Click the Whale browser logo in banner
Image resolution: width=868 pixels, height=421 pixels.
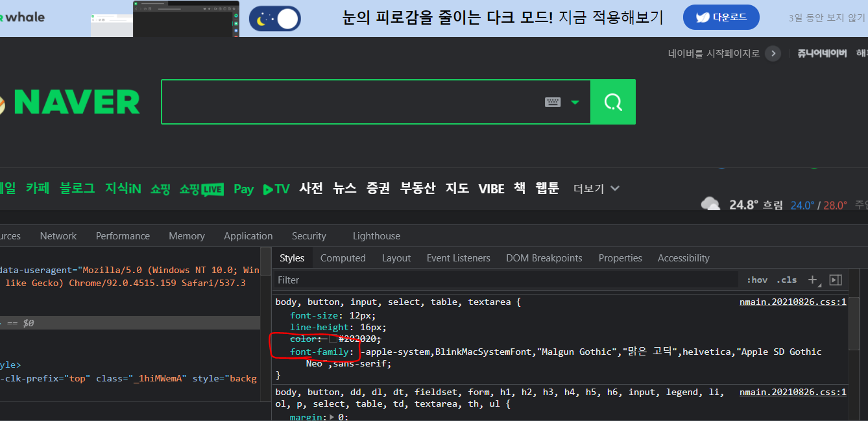[x=22, y=17]
